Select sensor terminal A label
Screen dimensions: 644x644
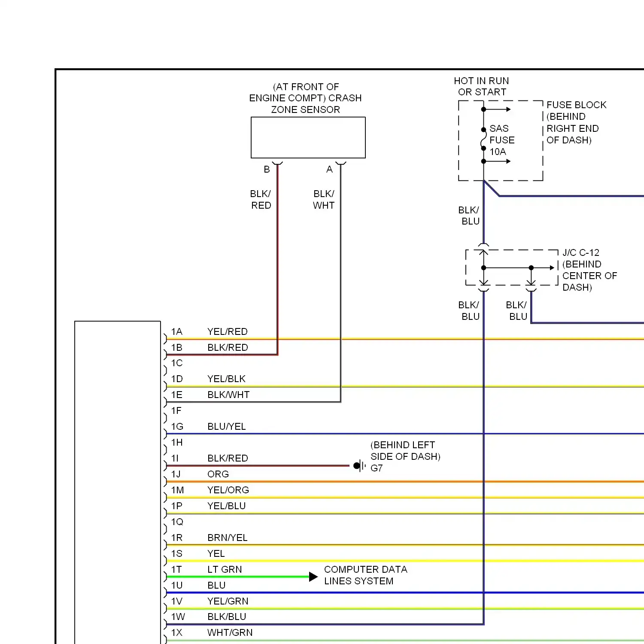(329, 170)
